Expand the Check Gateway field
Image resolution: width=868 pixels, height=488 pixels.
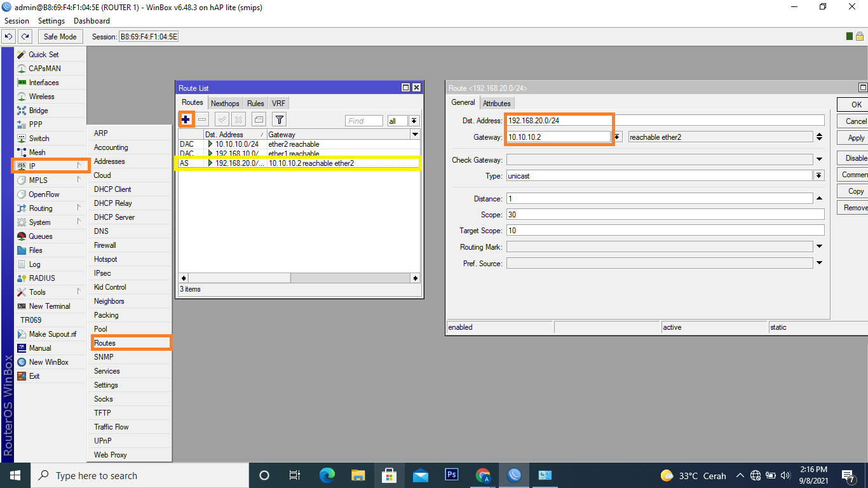click(819, 159)
